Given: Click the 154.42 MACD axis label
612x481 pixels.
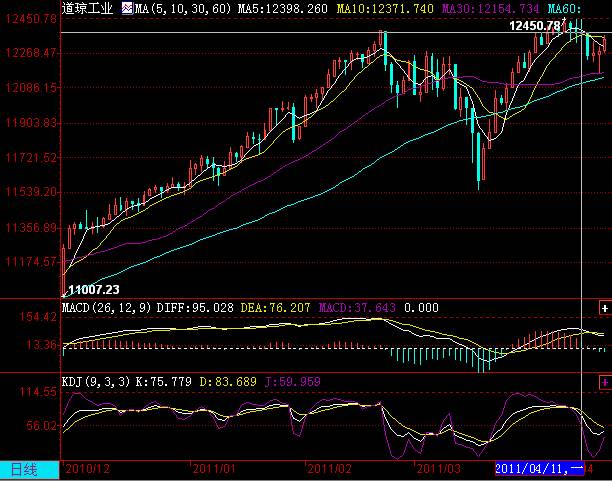Looking at the screenshot, I should [37, 317].
